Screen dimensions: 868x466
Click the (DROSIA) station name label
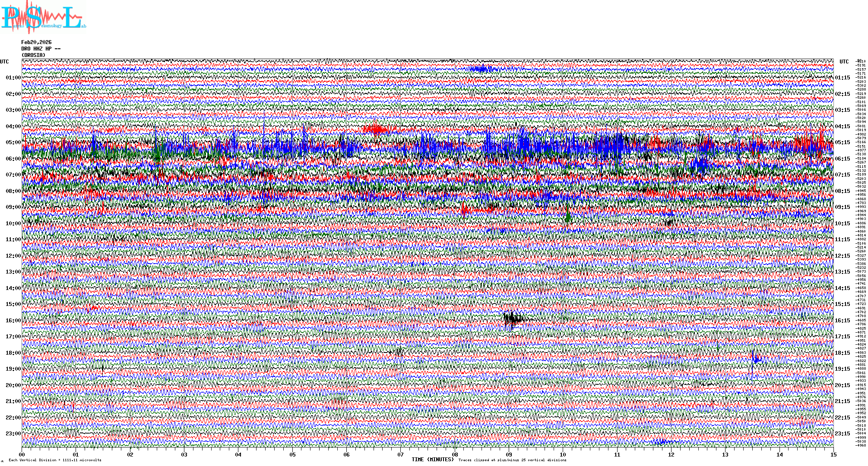pyautogui.click(x=33, y=55)
